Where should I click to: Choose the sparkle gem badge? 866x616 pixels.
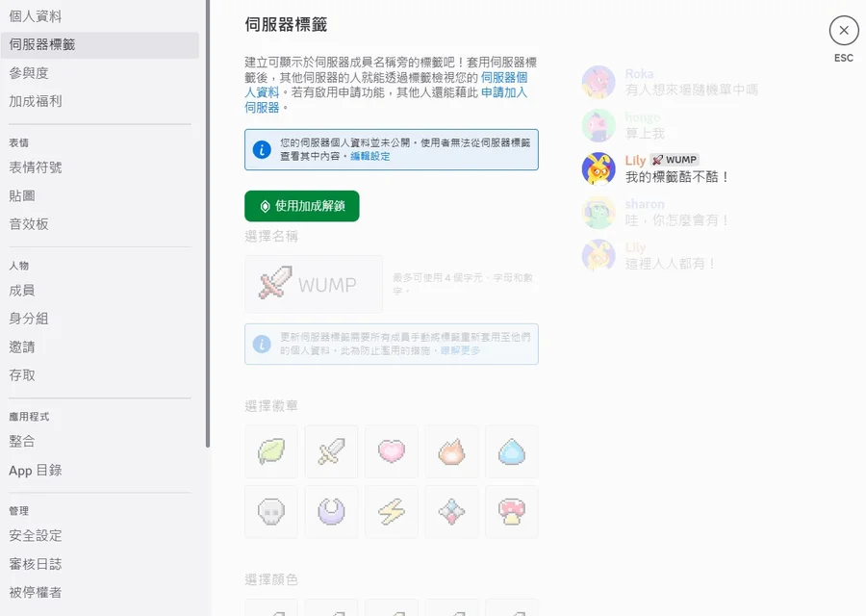pos(452,512)
